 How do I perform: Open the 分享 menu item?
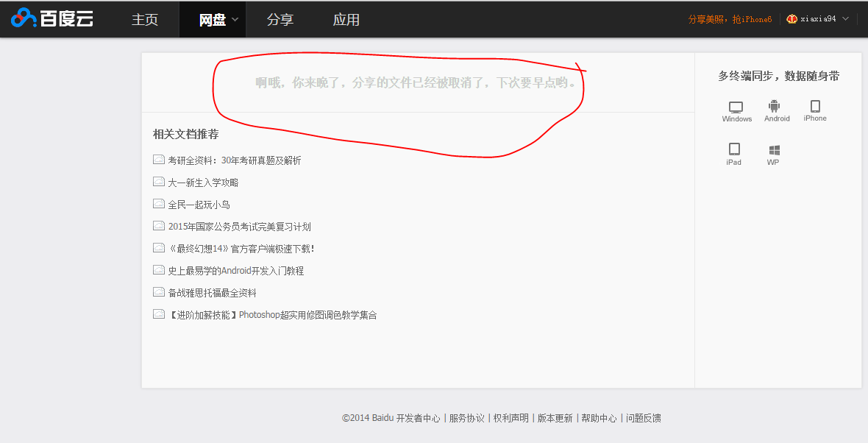pos(280,20)
